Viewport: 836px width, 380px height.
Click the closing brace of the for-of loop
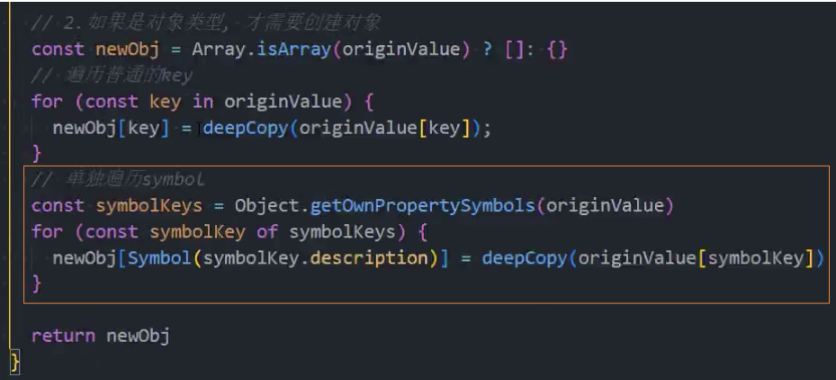point(37,284)
